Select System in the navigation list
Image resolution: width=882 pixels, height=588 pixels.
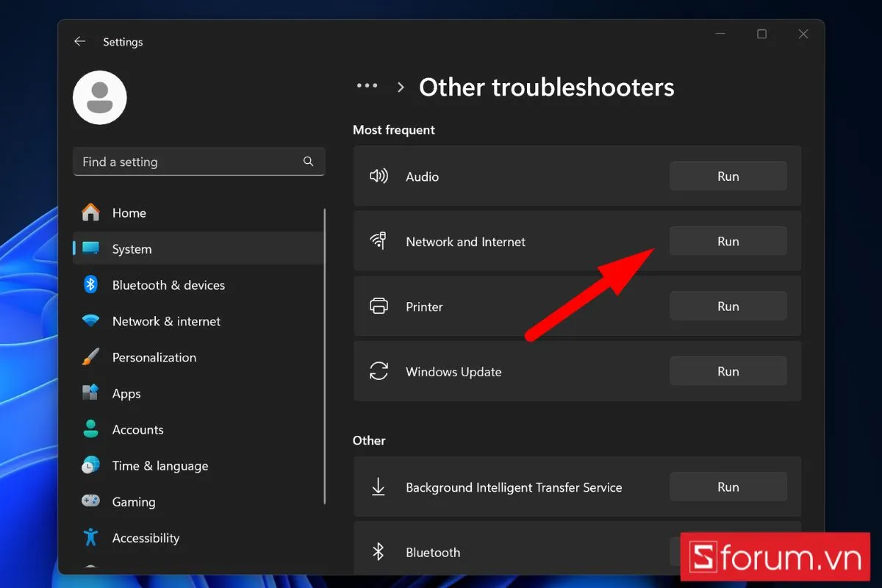coord(132,249)
